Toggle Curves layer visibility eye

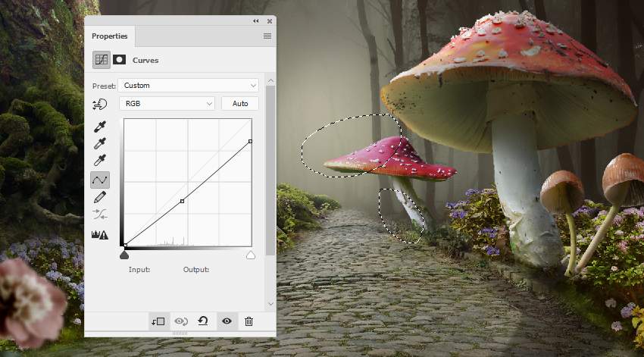tap(227, 321)
